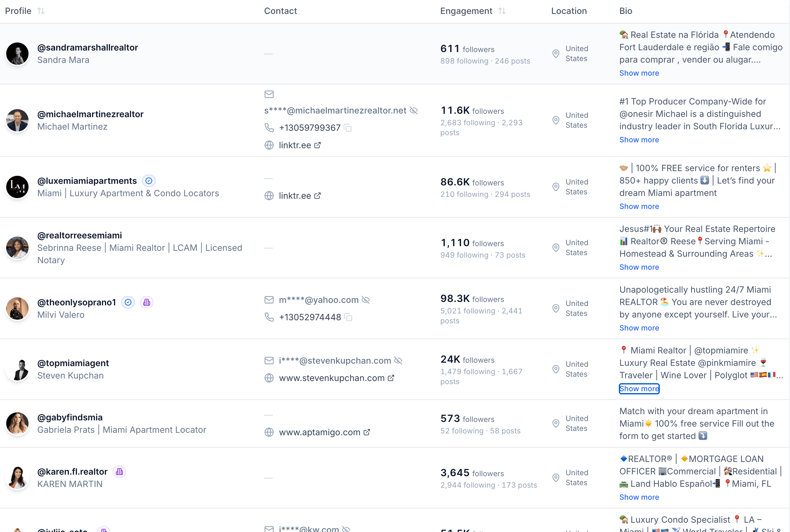Expand KAREN MARTIN bio text
This screenshot has height=532, width=790.
pos(639,497)
